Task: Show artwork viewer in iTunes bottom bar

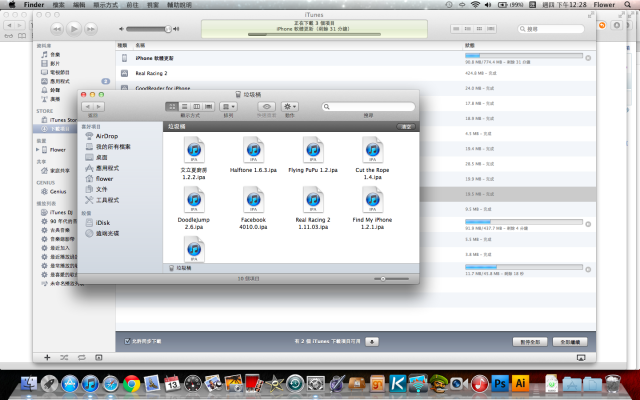Action: click(99, 358)
